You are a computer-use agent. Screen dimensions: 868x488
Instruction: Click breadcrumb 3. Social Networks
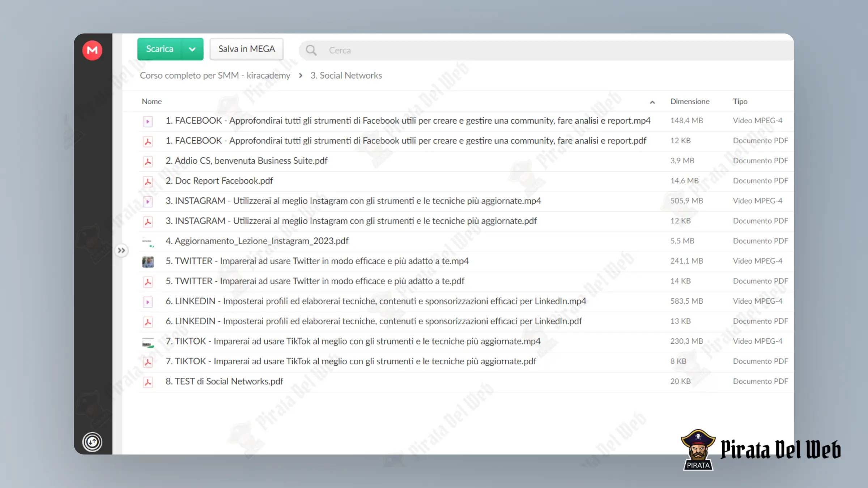(346, 75)
